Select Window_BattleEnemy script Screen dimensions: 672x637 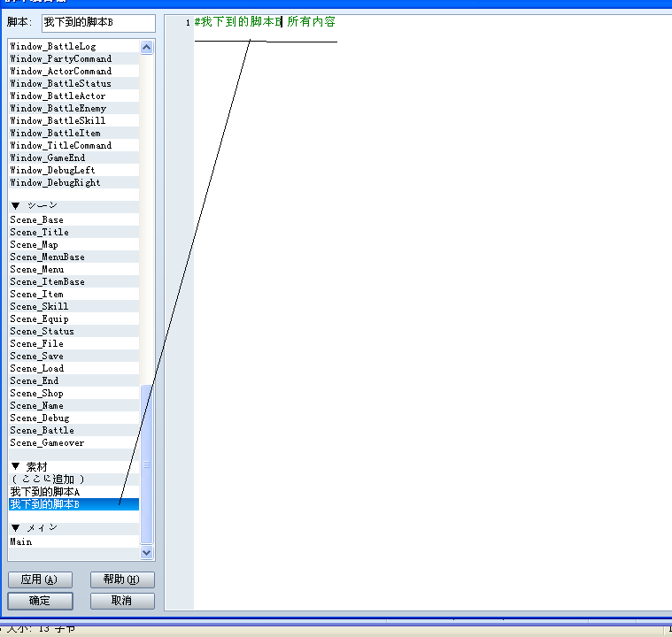[x=73, y=109]
